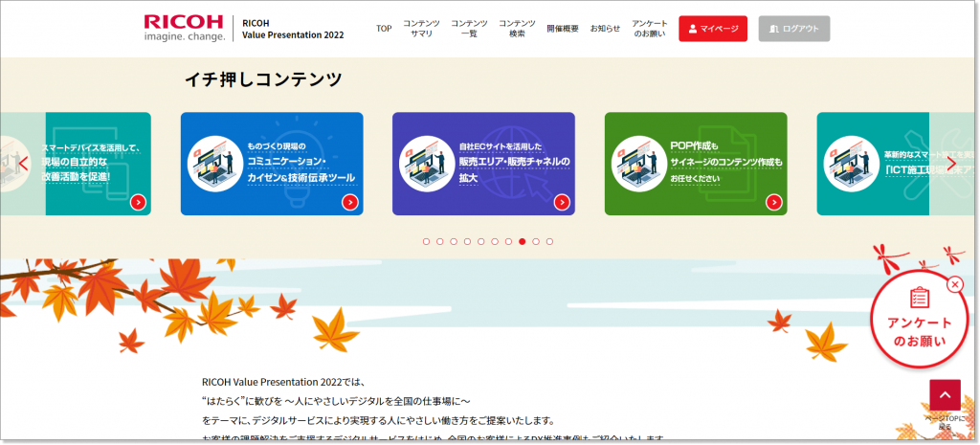Click the clipboard icon in アンケートのお願い bubble
This screenshot has width=980, height=445.
[x=920, y=298]
